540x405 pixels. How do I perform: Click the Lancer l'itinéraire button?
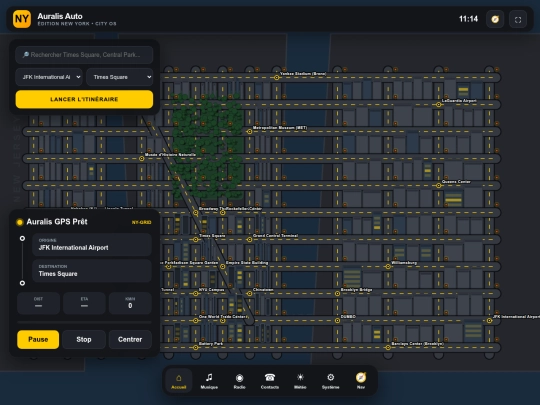tap(84, 99)
